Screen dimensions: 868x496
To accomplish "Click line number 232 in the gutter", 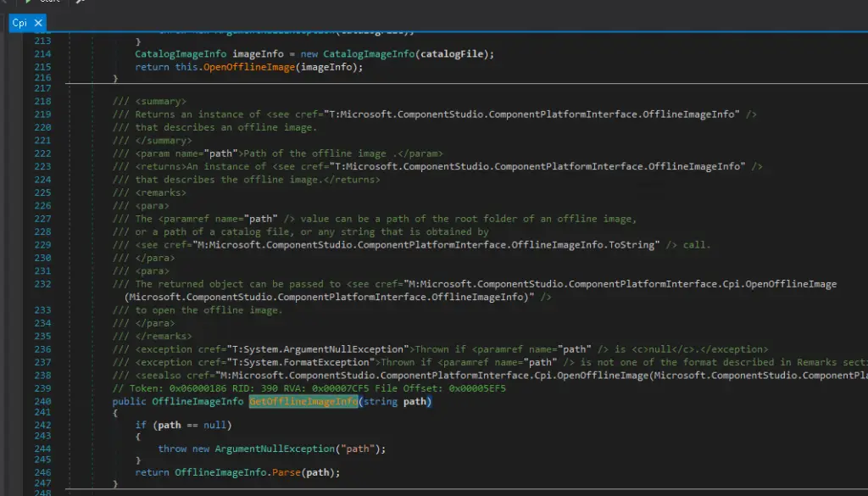I will click(x=42, y=284).
